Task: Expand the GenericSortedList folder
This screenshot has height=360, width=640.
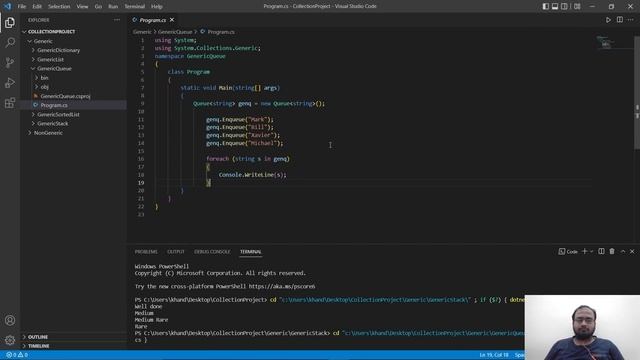Action: [58, 114]
